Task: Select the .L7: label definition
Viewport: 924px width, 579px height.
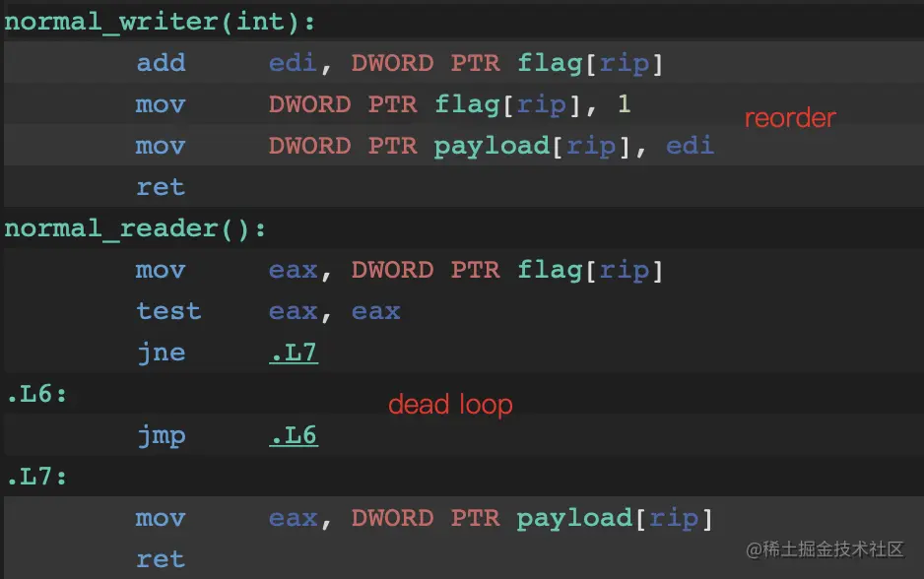Action: 36,477
